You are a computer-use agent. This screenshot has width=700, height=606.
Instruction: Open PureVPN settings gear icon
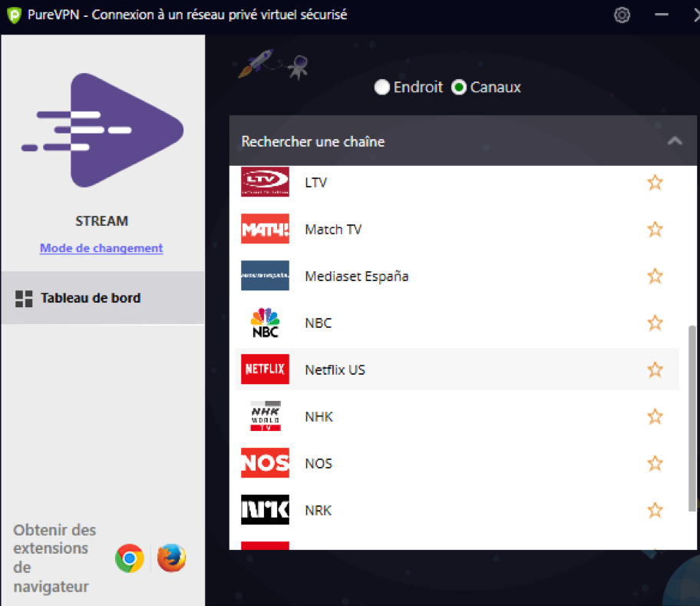622,15
